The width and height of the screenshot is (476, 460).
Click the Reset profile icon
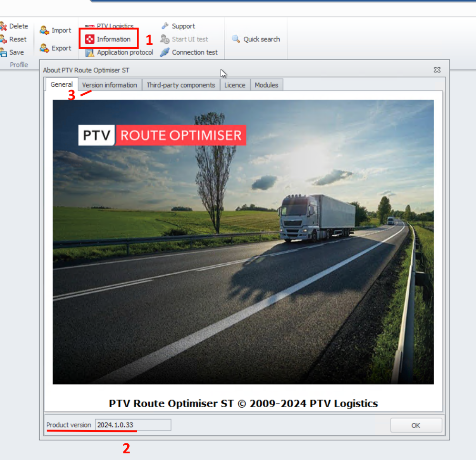3,40
